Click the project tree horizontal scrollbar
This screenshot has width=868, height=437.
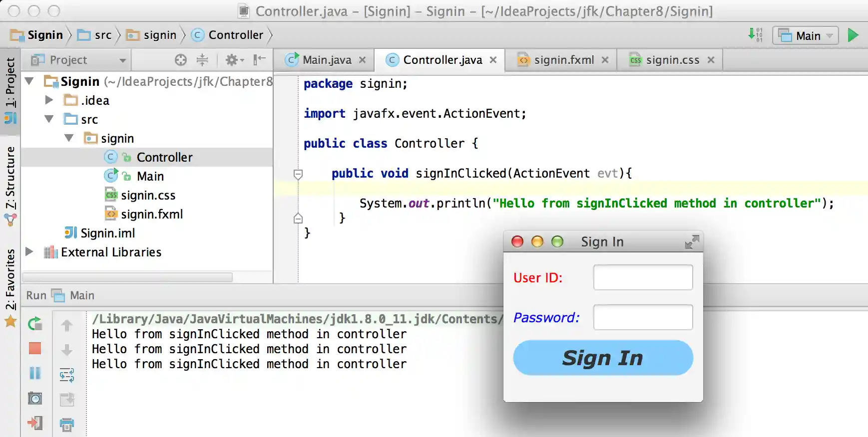pyautogui.click(x=127, y=277)
